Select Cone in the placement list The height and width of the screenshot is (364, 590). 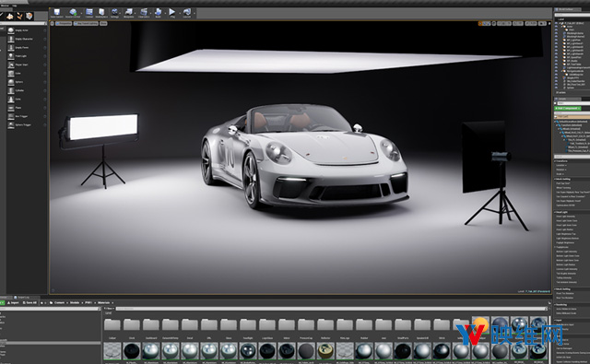tap(27, 100)
